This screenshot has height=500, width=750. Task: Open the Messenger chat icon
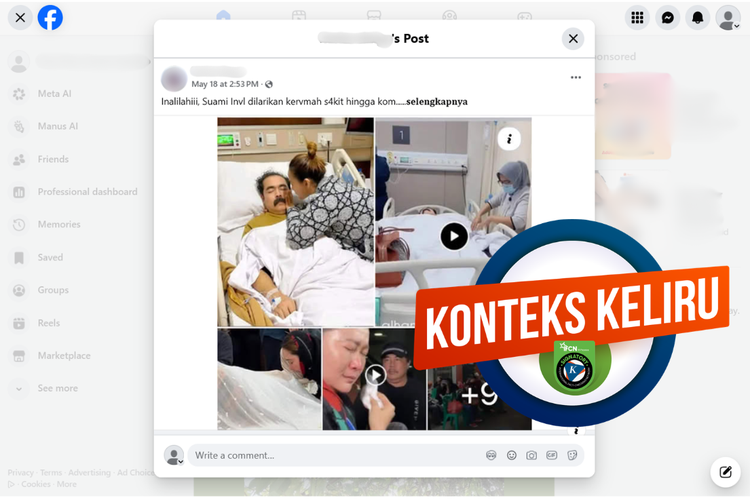coord(668,18)
